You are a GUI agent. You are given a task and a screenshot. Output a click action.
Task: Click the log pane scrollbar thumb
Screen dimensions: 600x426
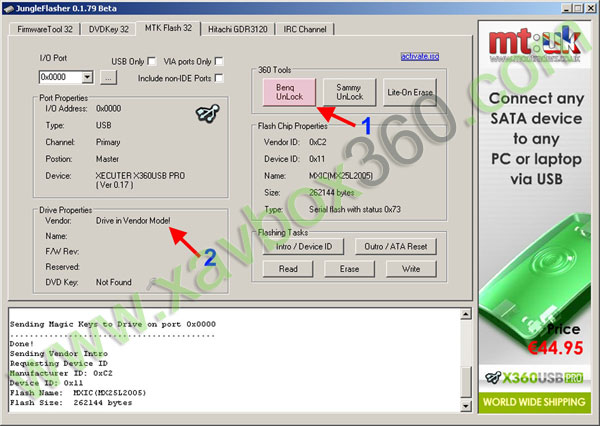coord(465,382)
